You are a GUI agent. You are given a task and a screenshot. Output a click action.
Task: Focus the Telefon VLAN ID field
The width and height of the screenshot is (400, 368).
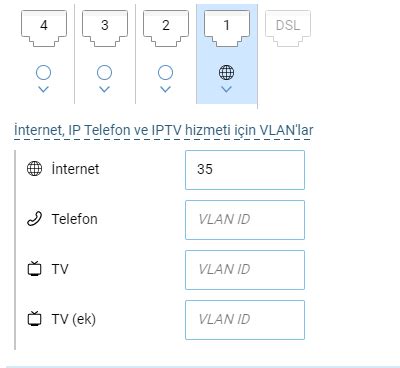click(245, 220)
